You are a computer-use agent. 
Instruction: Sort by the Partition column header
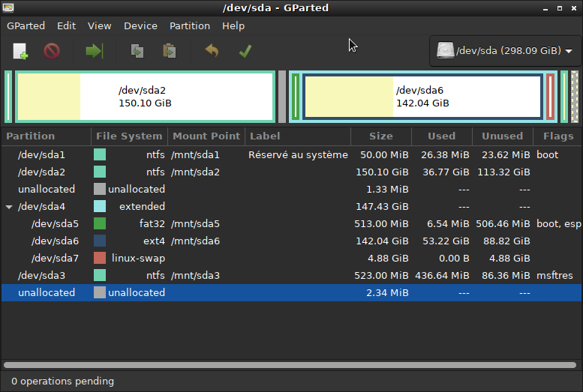pos(47,136)
